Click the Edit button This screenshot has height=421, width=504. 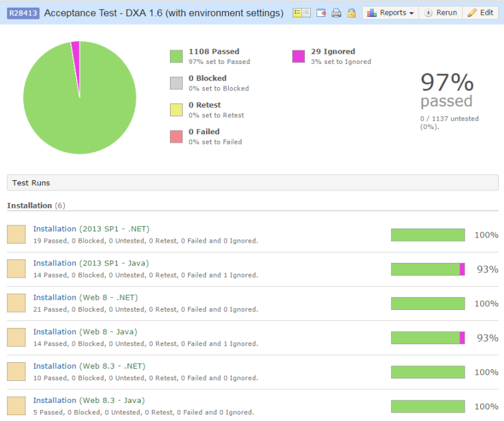(x=480, y=13)
